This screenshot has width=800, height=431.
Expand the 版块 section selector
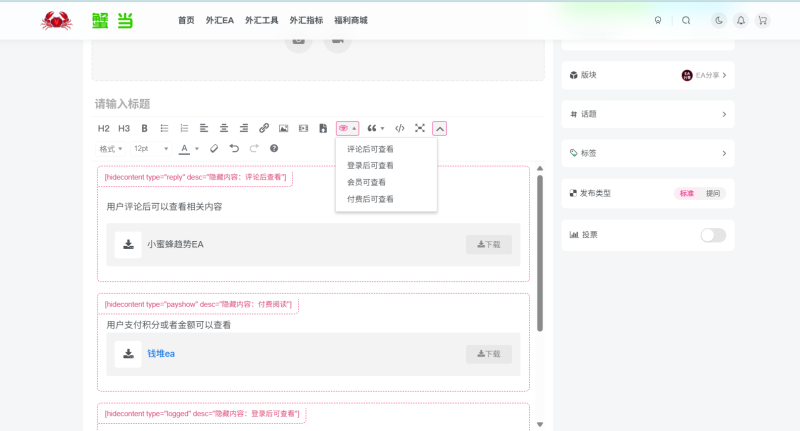648,75
